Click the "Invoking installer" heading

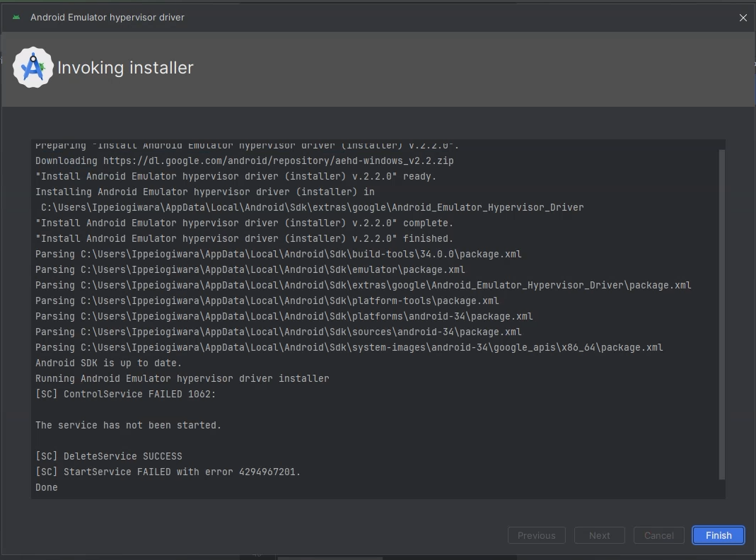click(125, 68)
